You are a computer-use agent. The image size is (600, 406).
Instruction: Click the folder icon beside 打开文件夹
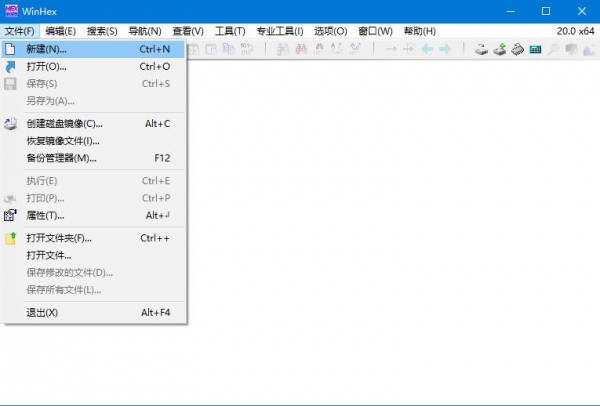10,238
